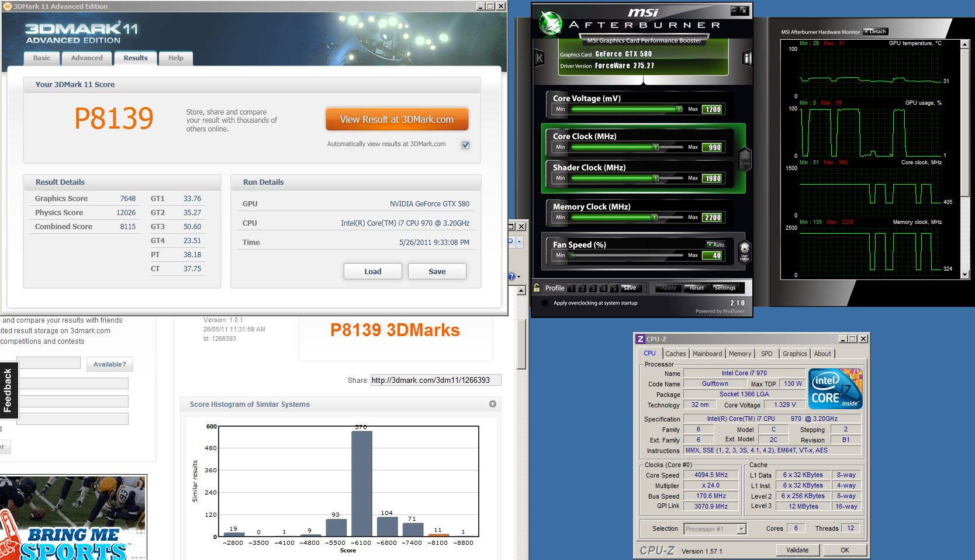Select Afterburner profile slot 3
The height and width of the screenshot is (560, 975).
coord(593,288)
